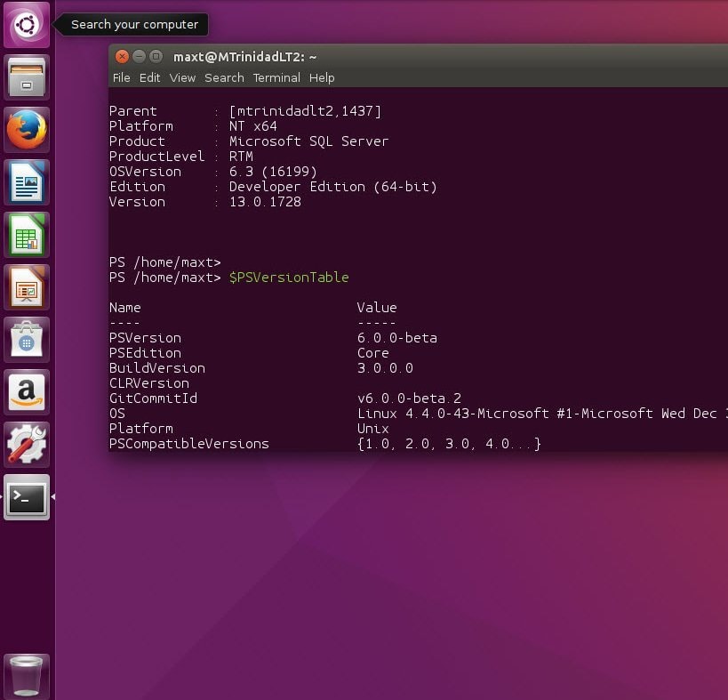
Task: Click the $PSVersionTable command text
Action: pyautogui.click(x=289, y=277)
